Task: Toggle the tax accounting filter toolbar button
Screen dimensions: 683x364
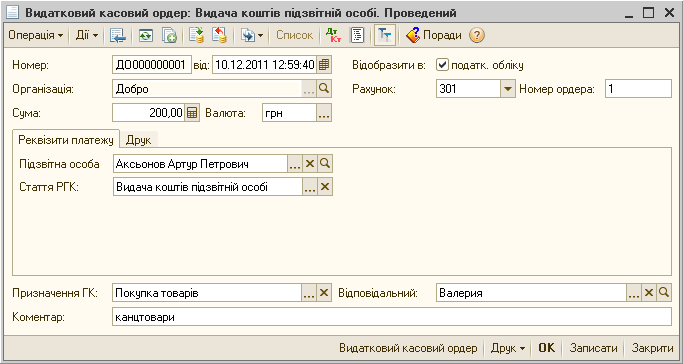Action: pyautogui.click(x=385, y=36)
